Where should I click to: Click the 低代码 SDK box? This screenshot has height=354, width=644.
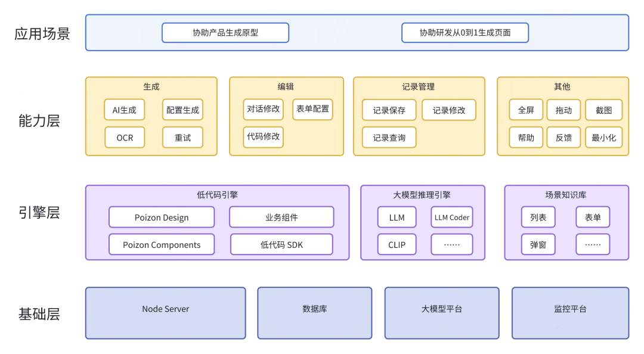pos(281,245)
